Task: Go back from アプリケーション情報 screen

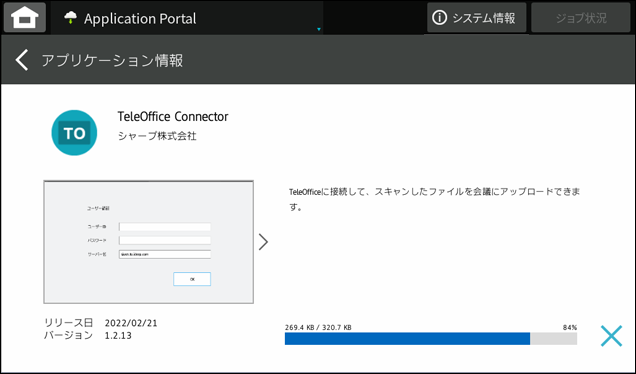Action: (22, 60)
